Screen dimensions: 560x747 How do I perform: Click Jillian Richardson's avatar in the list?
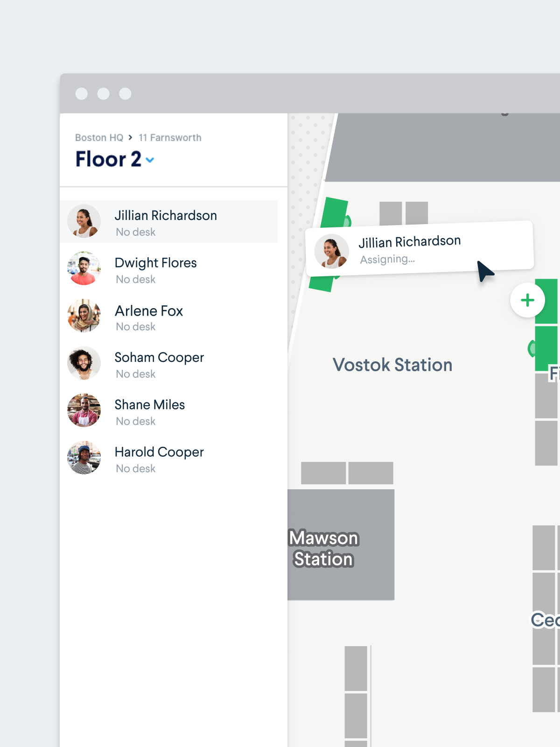[84, 221]
